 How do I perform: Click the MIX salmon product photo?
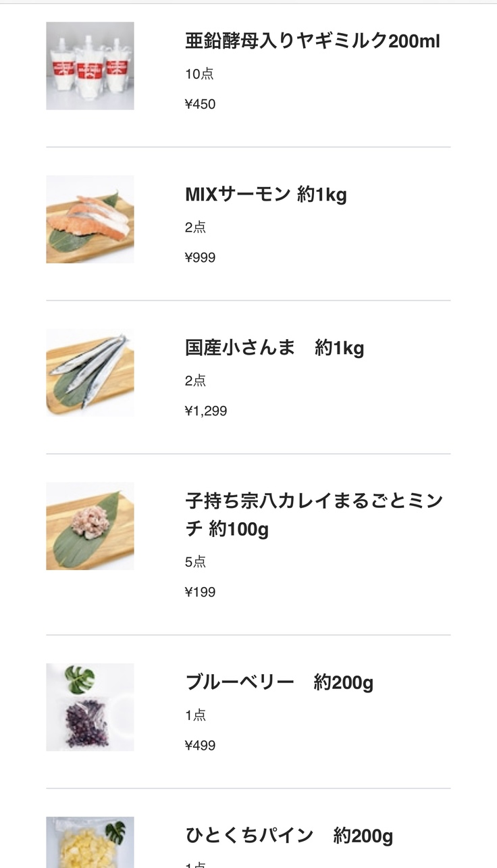(x=90, y=219)
